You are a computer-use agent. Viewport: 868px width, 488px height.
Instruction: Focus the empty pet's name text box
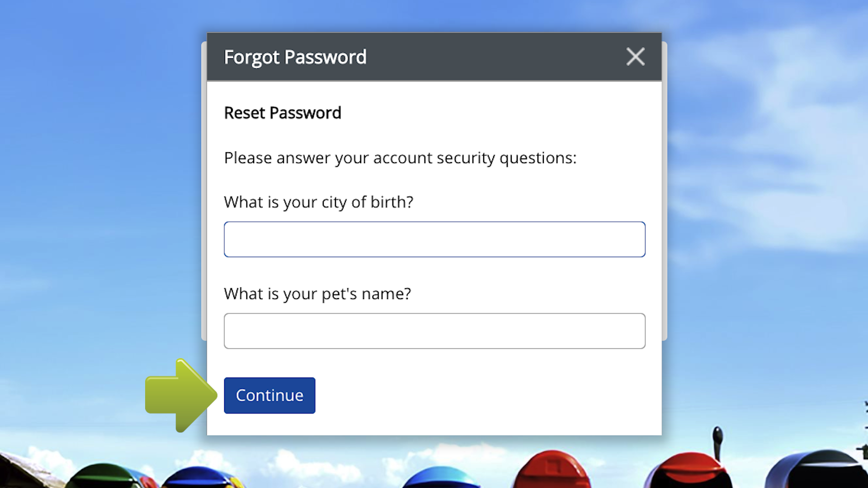[434, 331]
